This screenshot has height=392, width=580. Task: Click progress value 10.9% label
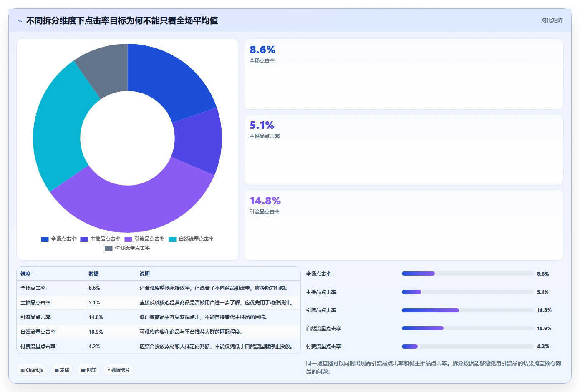544,329
